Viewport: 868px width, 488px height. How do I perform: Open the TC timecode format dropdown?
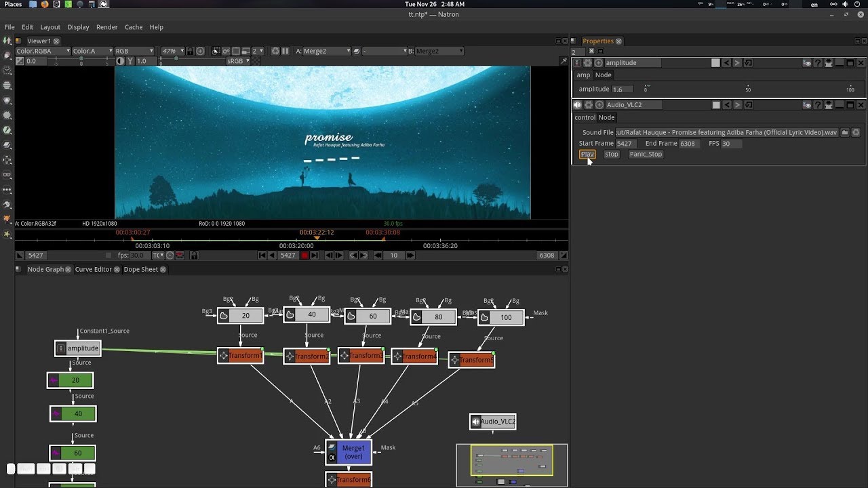(x=159, y=256)
